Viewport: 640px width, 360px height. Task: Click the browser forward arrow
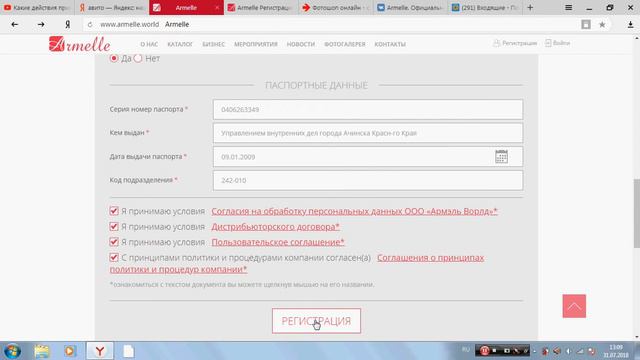point(41,24)
